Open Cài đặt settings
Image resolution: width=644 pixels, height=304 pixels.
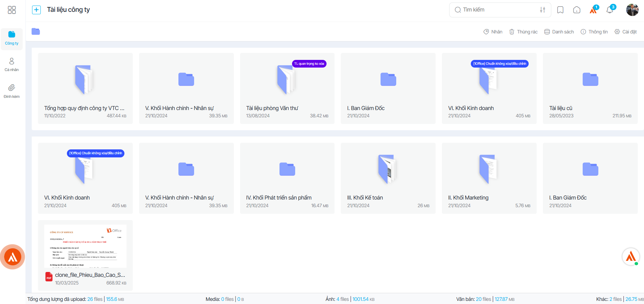626,32
